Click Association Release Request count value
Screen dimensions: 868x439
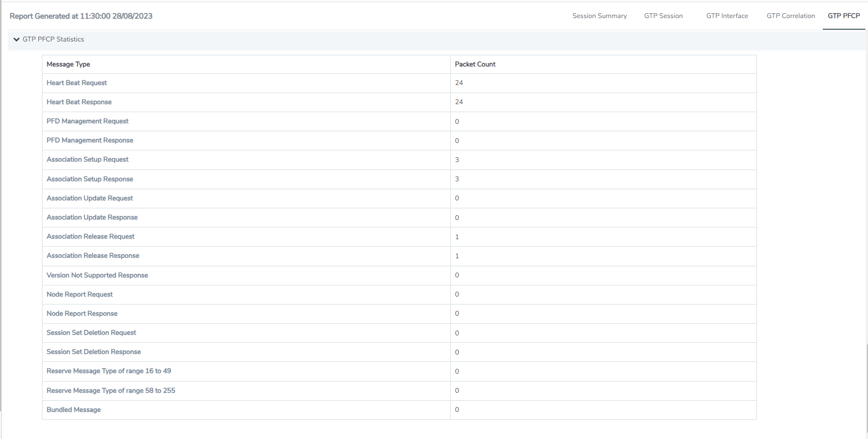457,237
